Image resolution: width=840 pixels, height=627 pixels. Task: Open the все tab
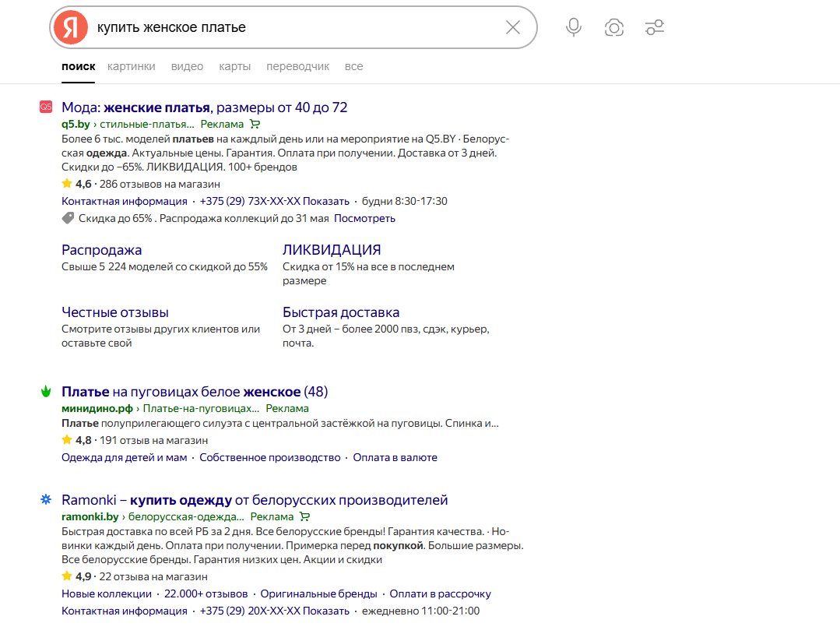353,66
